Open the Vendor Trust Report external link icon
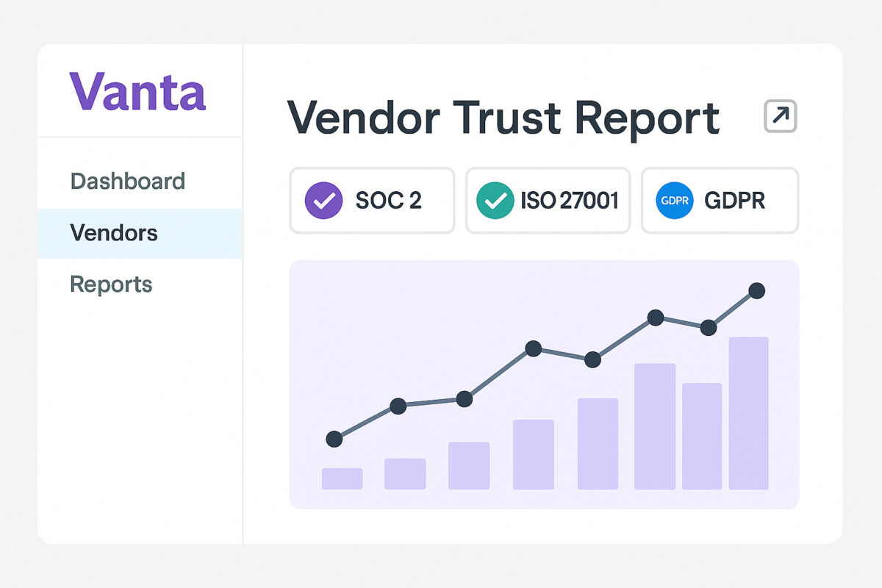Screen dimensions: 882x588 (780, 116)
